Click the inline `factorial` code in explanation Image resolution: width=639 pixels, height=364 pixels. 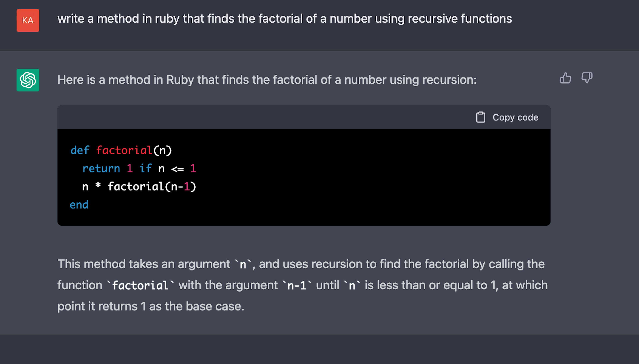tap(140, 285)
